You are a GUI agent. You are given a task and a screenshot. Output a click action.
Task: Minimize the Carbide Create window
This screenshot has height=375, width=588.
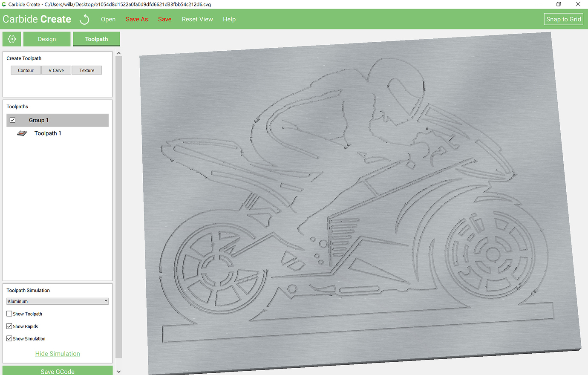tap(540, 4)
